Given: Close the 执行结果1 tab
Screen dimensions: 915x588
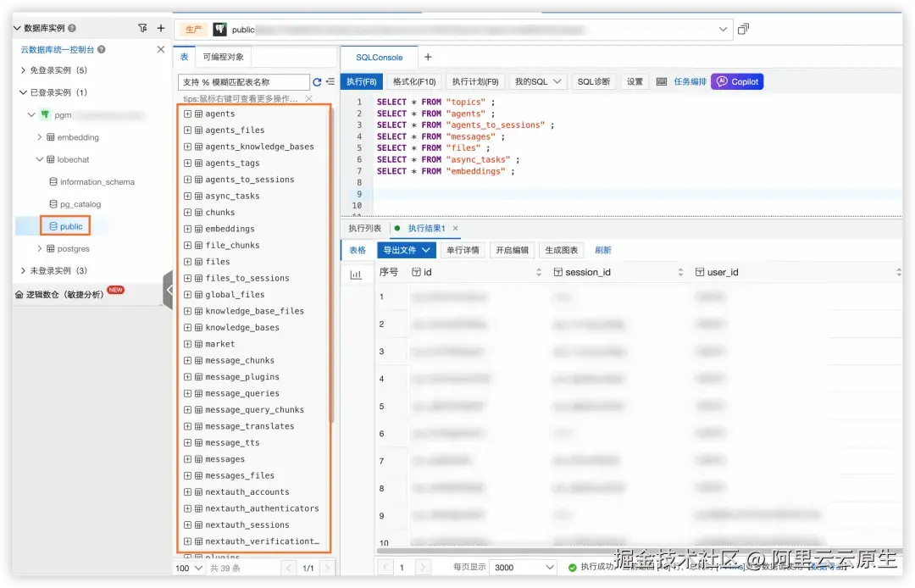Looking at the screenshot, I should [x=455, y=228].
